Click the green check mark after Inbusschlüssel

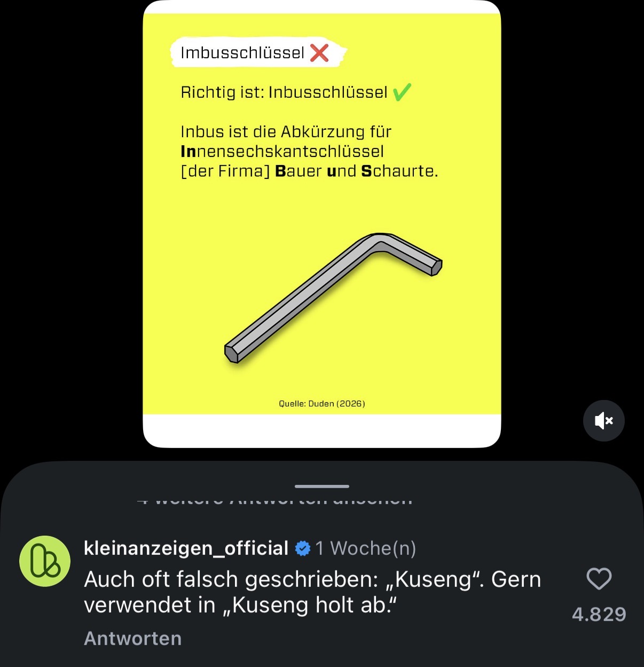pos(402,92)
